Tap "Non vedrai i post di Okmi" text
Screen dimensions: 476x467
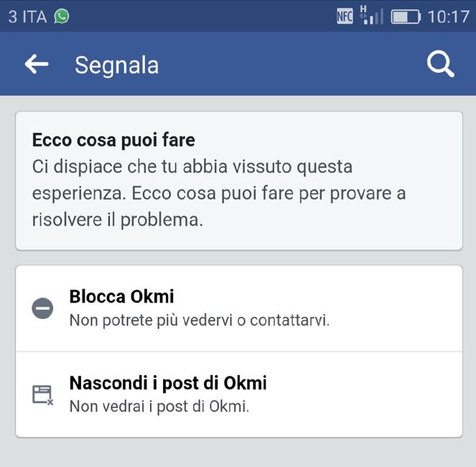pyautogui.click(x=159, y=406)
